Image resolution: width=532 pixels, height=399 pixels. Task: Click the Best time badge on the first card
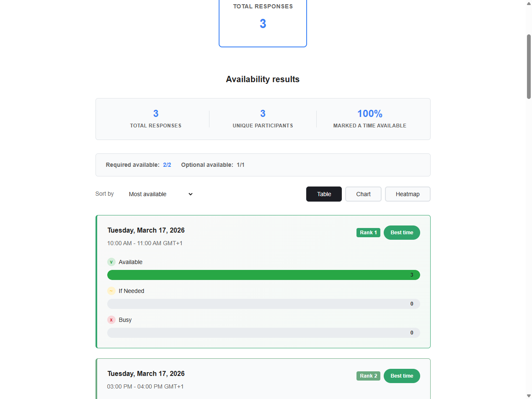coord(402,233)
